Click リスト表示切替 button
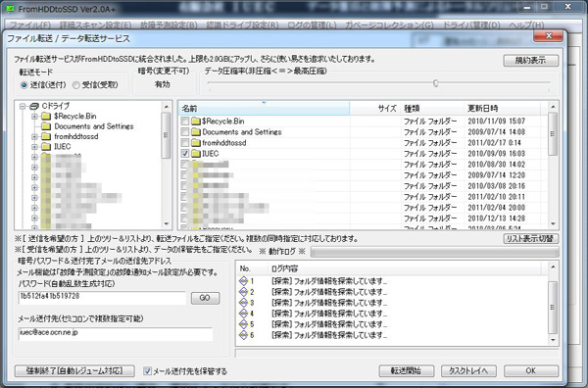The width and height of the screenshot is (588, 388). pos(530,239)
